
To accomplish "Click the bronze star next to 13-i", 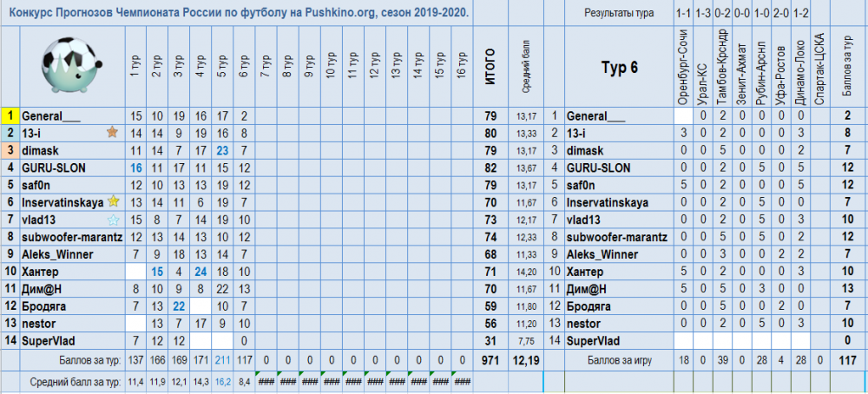I will 112,133.
